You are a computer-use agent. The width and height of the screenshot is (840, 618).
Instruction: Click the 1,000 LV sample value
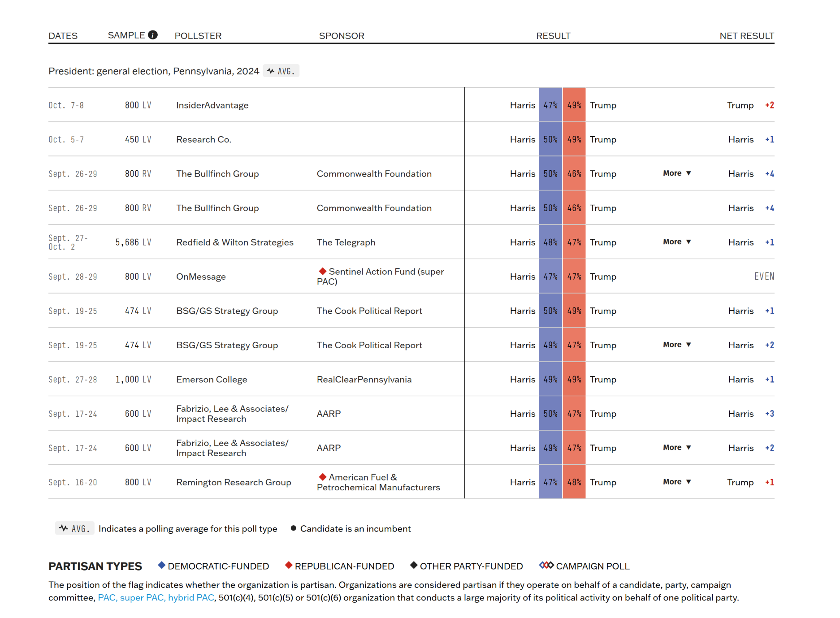point(133,380)
